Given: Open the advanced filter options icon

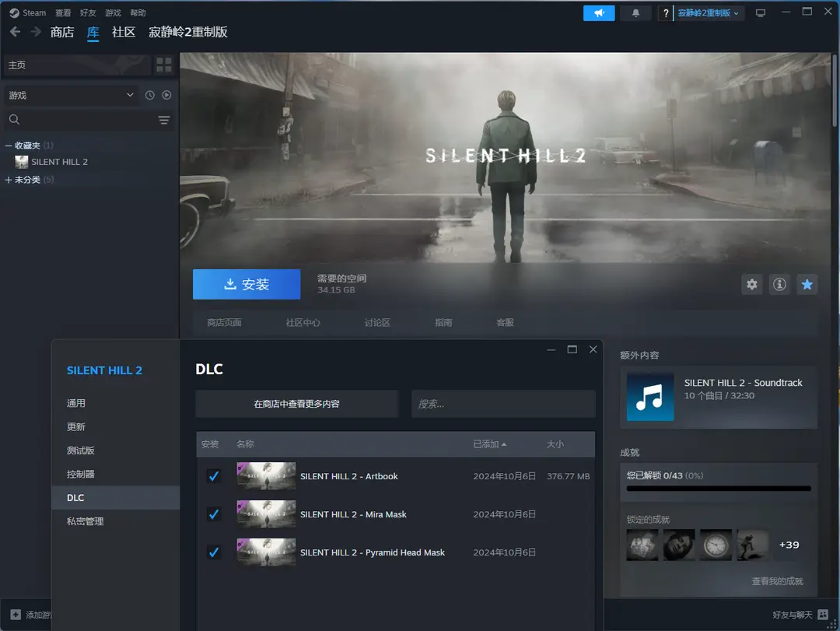Looking at the screenshot, I should [164, 120].
